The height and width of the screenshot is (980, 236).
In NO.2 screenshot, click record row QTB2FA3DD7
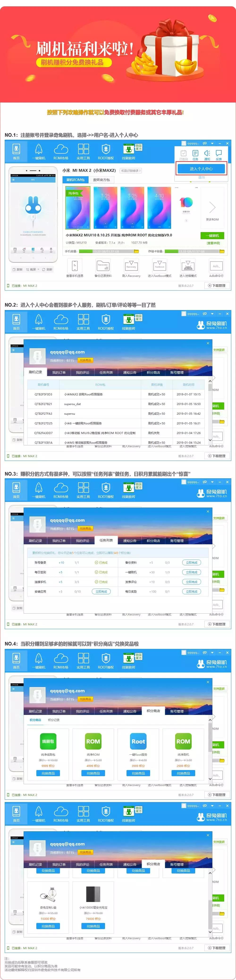coord(116,433)
